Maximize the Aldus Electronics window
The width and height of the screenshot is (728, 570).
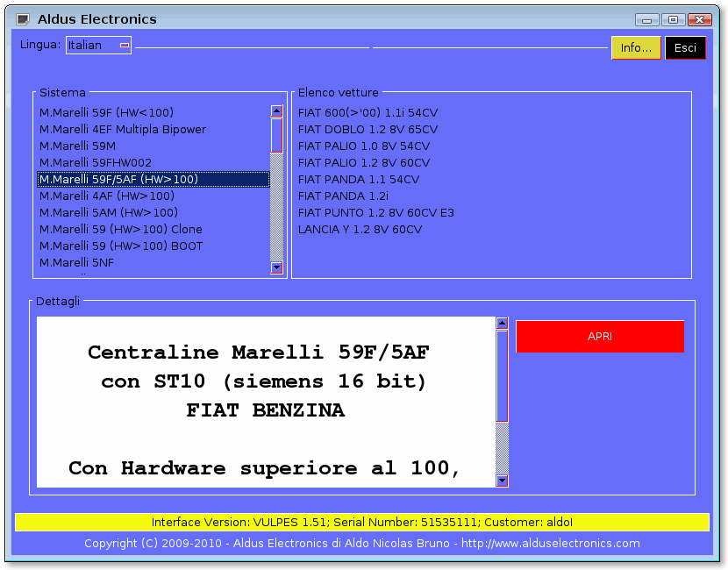pyautogui.click(x=674, y=19)
